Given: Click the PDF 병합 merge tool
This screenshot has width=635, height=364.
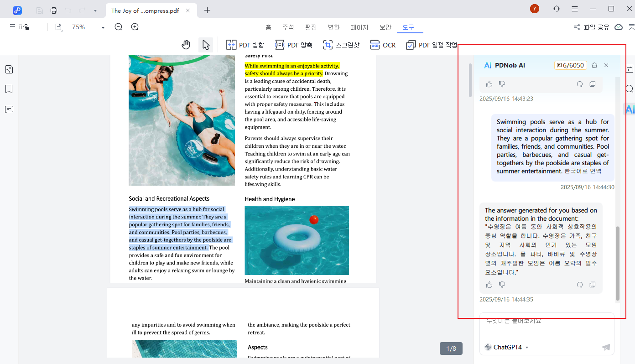Looking at the screenshot, I should tap(245, 45).
